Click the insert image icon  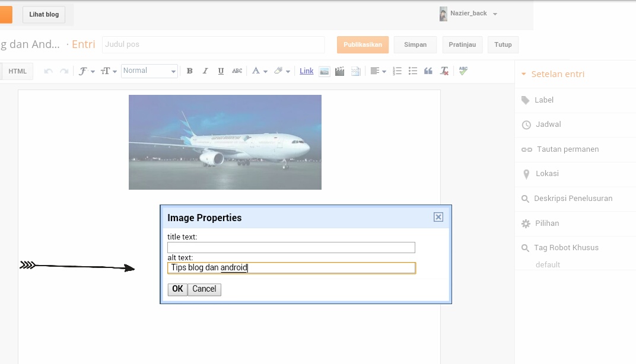pos(325,71)
